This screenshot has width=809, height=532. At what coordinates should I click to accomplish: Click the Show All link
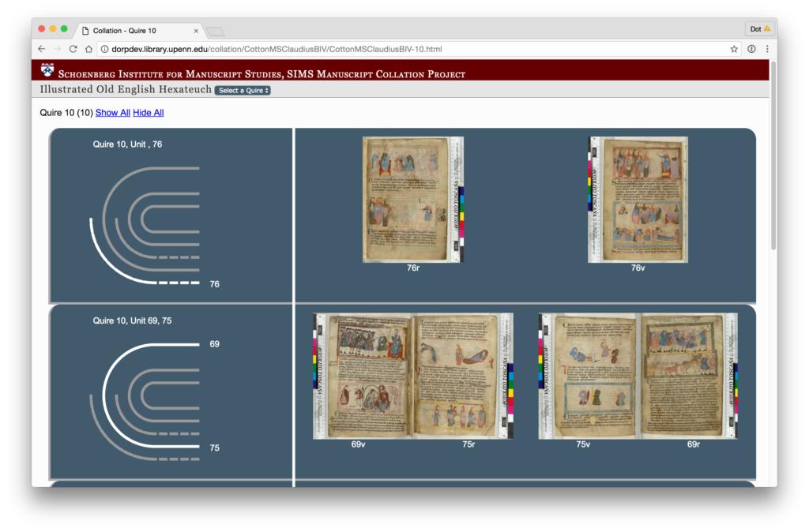point(112,112)
